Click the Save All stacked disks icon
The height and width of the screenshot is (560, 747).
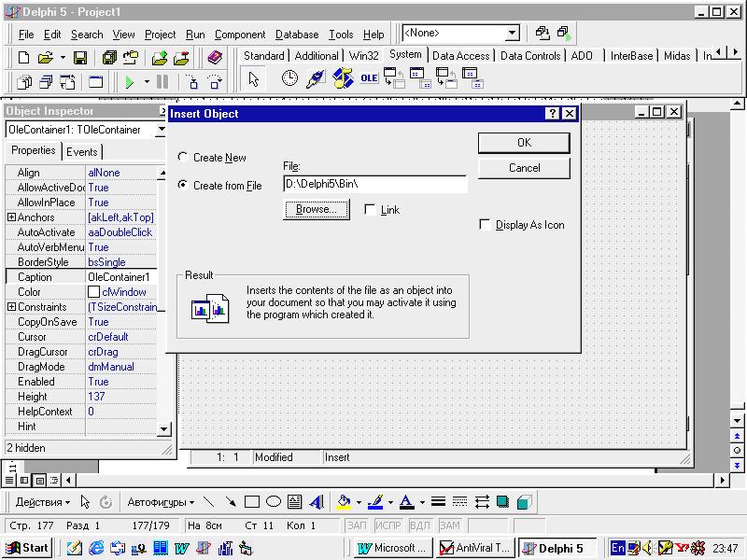point(109,58)
